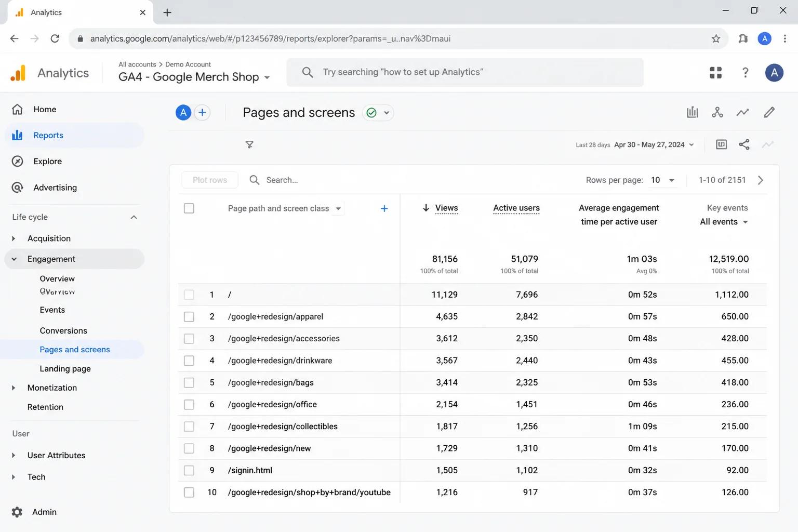Open the Landing page report
The width and height of the screenshot is (798, 532).
click(x=65, y=369)
